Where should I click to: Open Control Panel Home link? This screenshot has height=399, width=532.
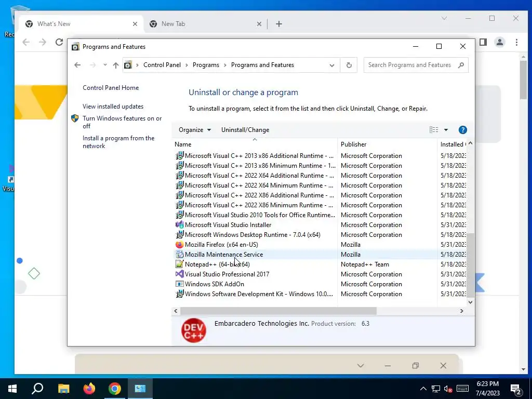(x=111, y=87)
